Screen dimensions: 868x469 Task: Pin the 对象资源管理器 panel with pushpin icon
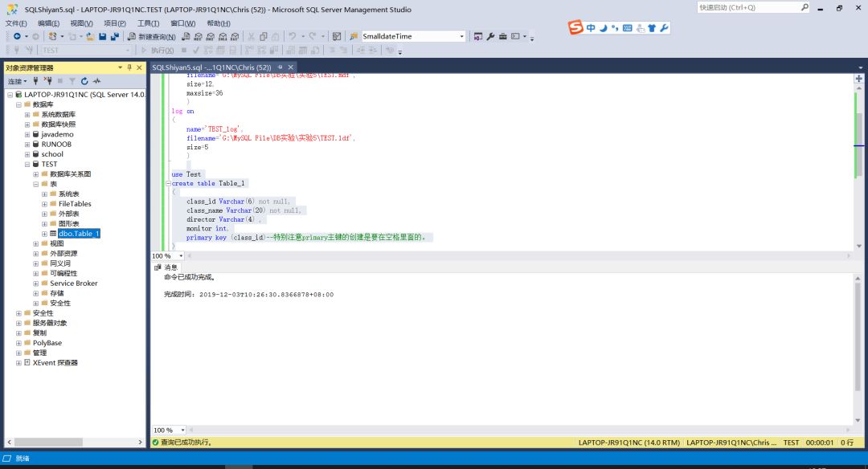tap(129, 67)
